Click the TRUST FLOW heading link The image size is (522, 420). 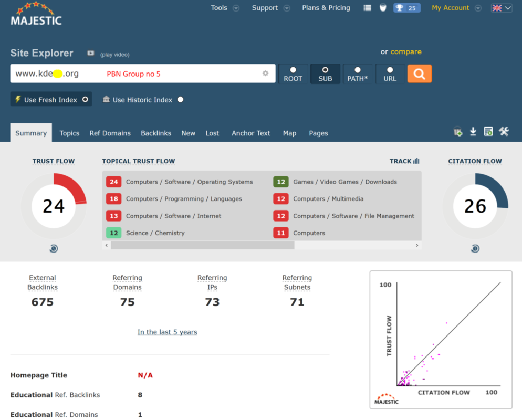click(53, 161)
